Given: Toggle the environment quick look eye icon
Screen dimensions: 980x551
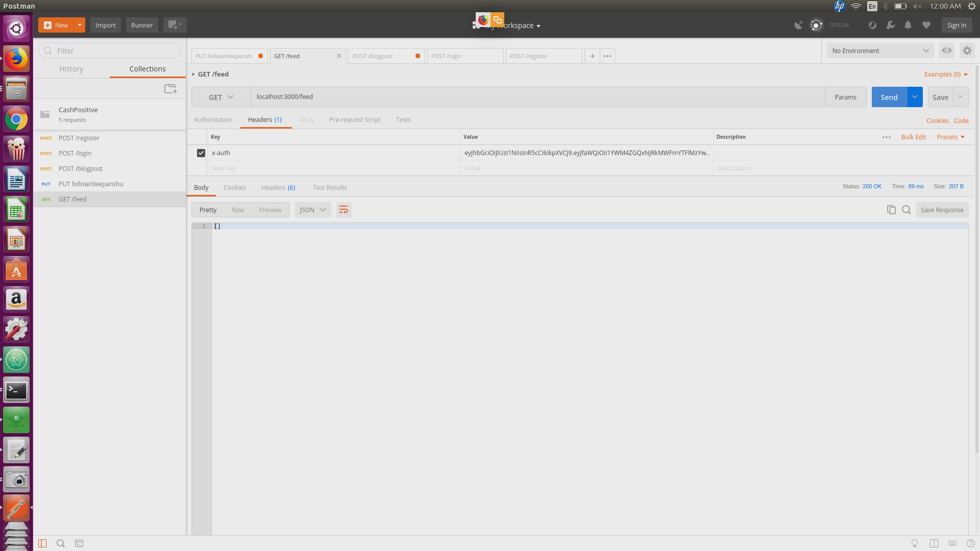Looking at the screenshot, I should [x=946, y=51].
